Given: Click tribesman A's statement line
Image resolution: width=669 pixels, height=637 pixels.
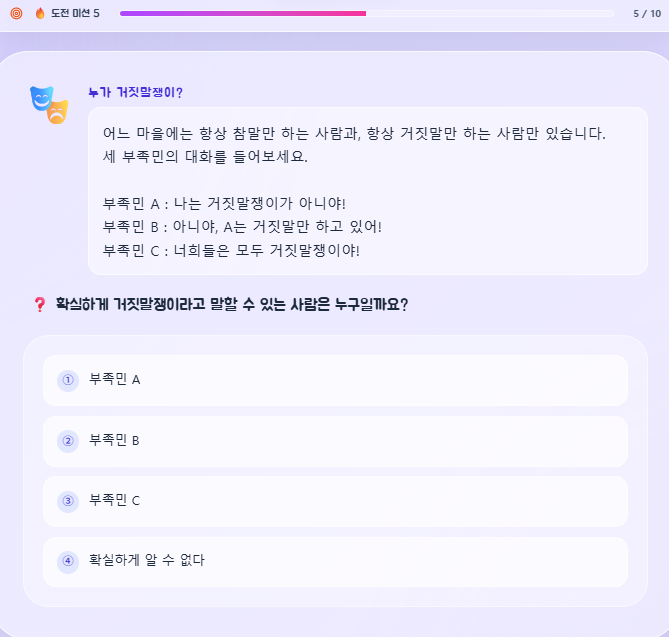Looking at the screenshot, I should [224, 204].
